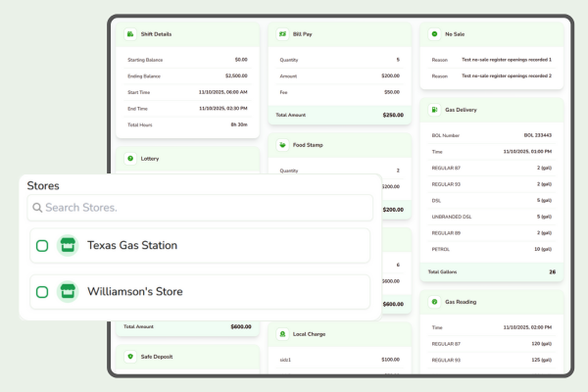Click the Total Gallons 26 value
Viewport: 588px width, 392px height.
[553, 272]
